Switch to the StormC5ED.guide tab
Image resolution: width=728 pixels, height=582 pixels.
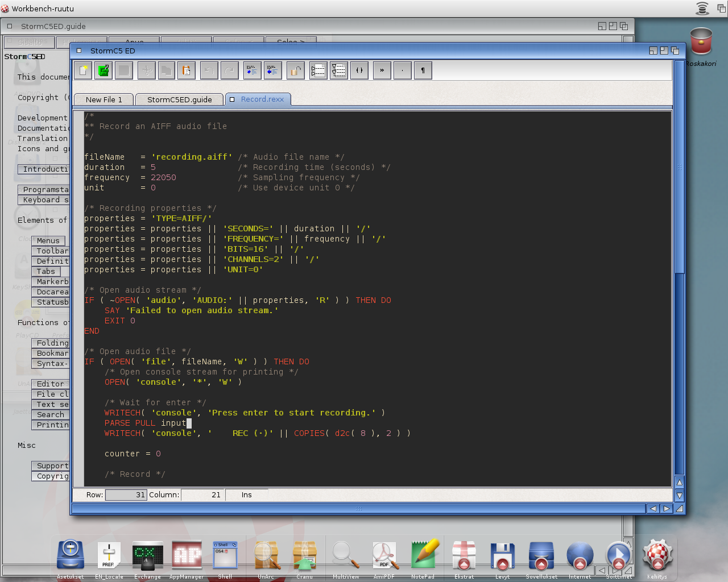180,99
